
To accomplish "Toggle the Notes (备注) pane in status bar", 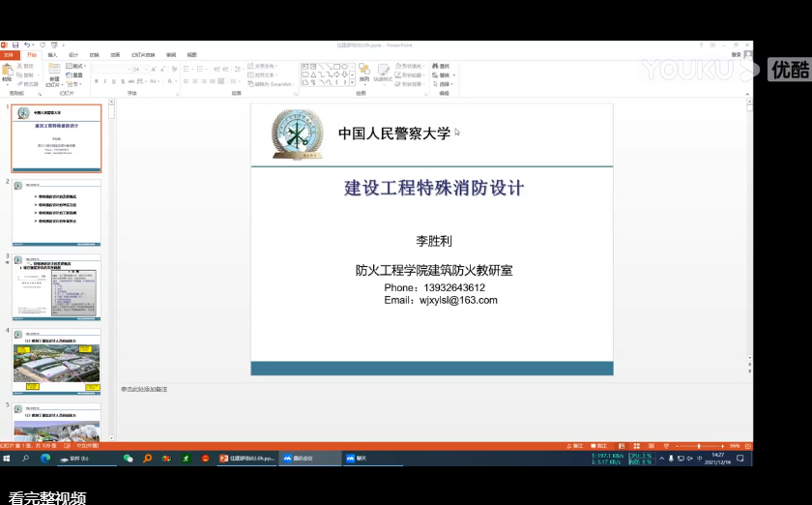I will [x=575, y=446].
